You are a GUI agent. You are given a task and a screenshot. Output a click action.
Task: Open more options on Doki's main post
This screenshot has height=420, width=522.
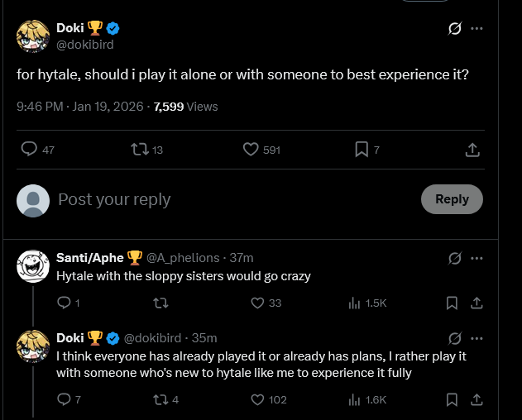pyautogui.click(x=477, y=29)
